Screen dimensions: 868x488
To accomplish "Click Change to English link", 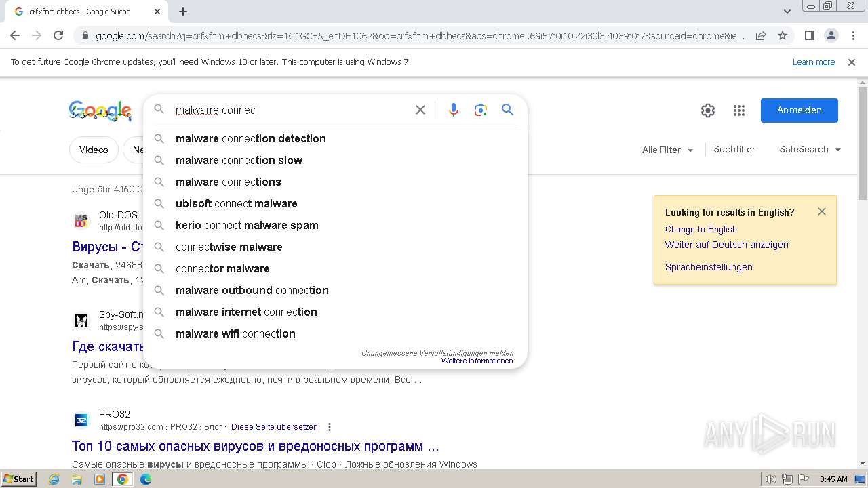I will coord(701,229).
